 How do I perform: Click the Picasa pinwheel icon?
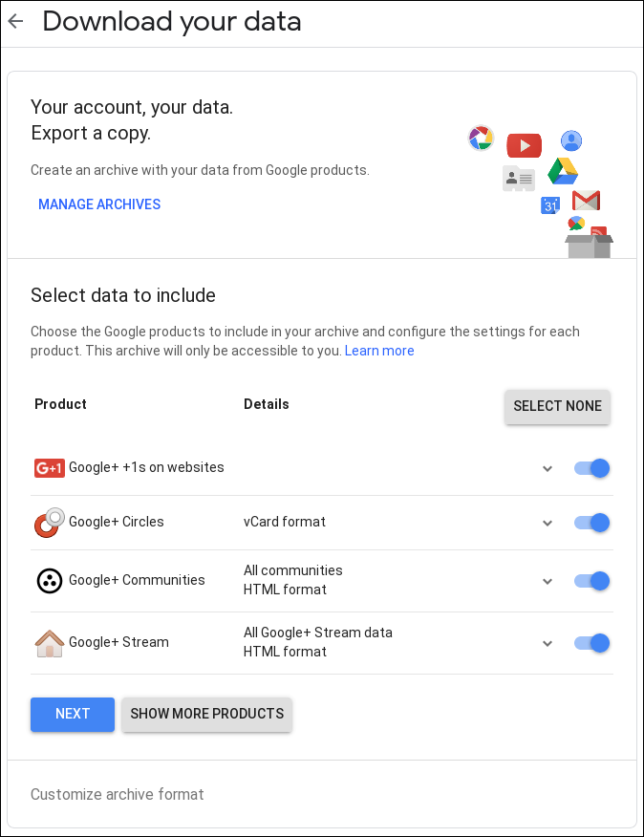[481, 138]
